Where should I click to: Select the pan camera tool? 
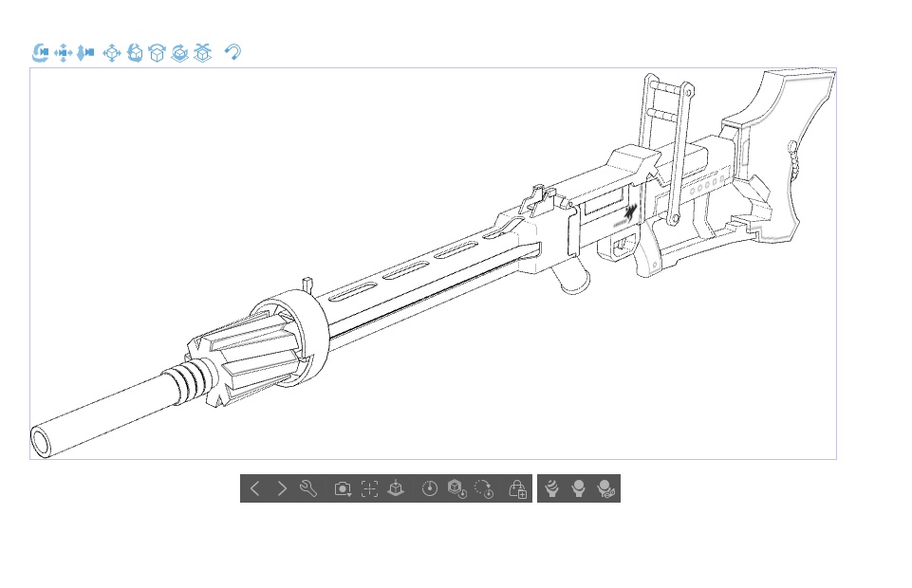point(63,53)
